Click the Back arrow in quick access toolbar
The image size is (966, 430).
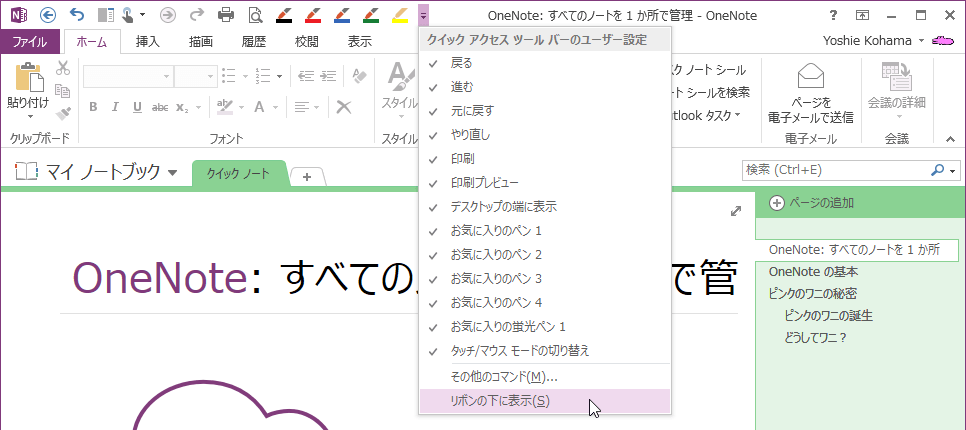click(x=47, y=15)
